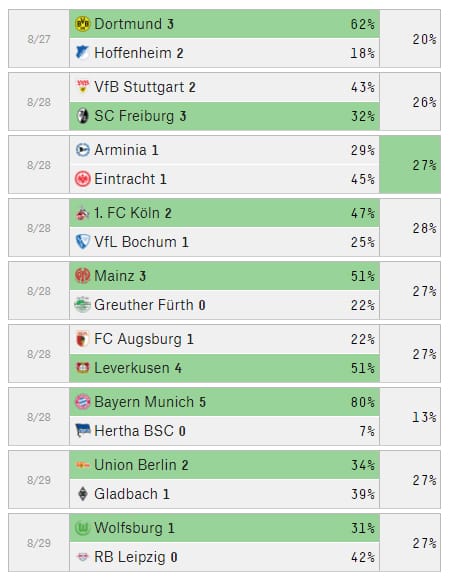The image size is (450, 580).
Task: Click the Bayern Munich crest icon
Action: pos(82,402)
